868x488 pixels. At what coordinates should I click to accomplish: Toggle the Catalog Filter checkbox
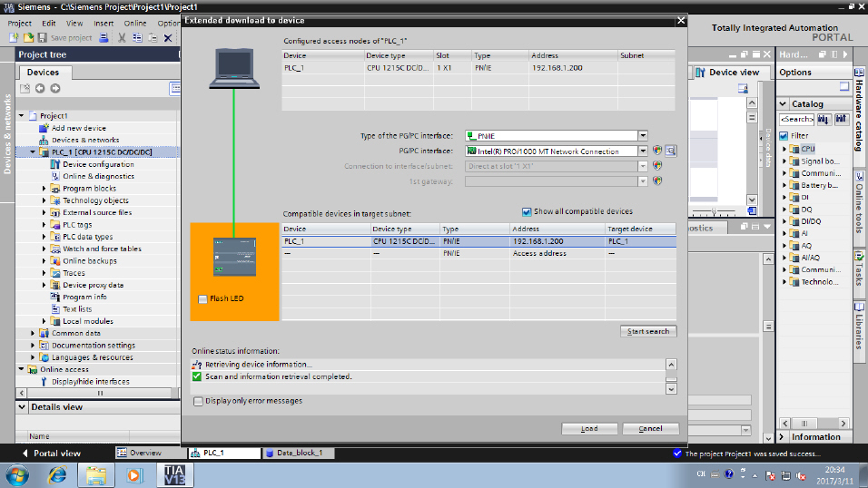(x=784, y=135)
